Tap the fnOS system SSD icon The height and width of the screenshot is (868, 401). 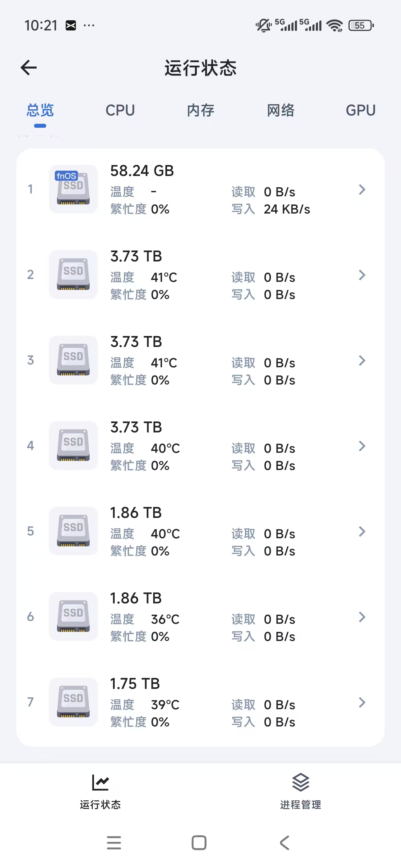tap(73, 189)
